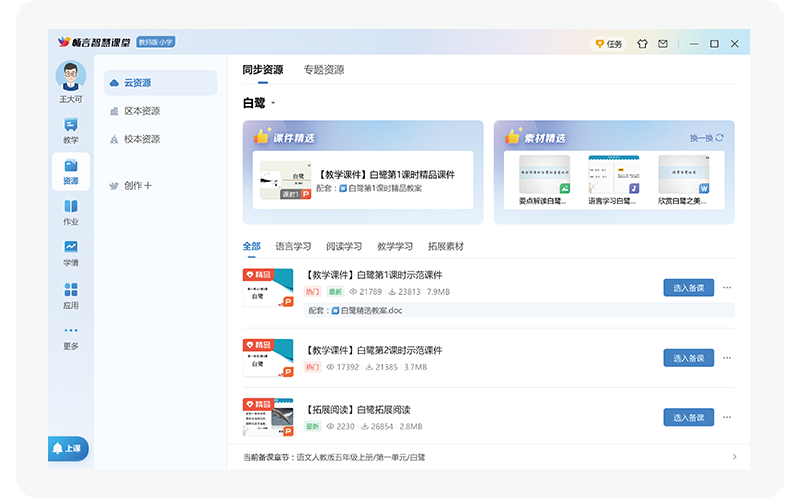Click the 课件精选 heading
Viewport: 800px width, 500px height.
tap(293, 138)
